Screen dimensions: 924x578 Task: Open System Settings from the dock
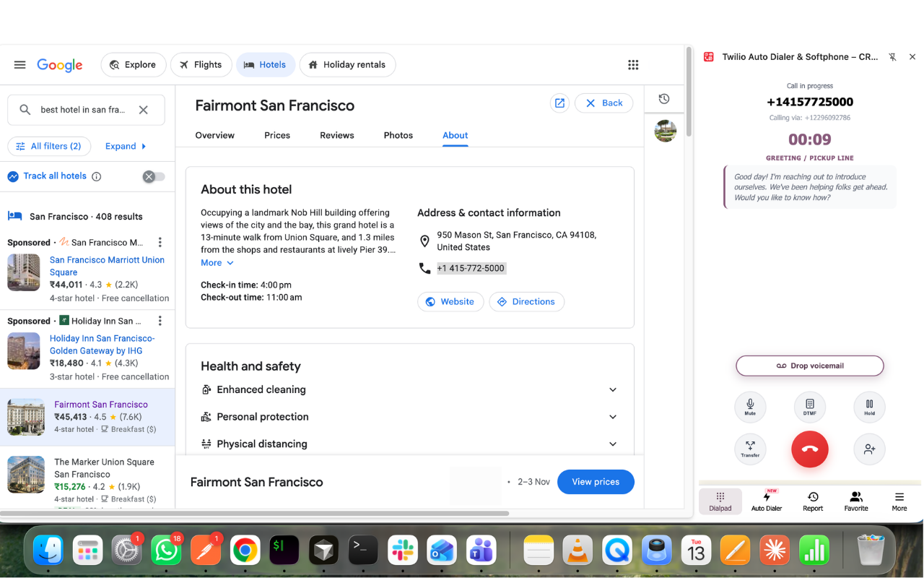tap(127, 551)
